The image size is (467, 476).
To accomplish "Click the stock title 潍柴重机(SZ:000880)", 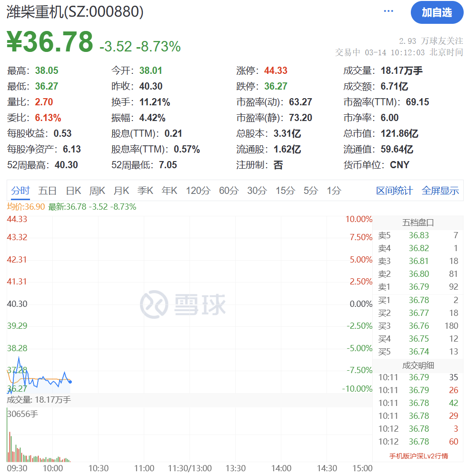I will tap(75, 12).
